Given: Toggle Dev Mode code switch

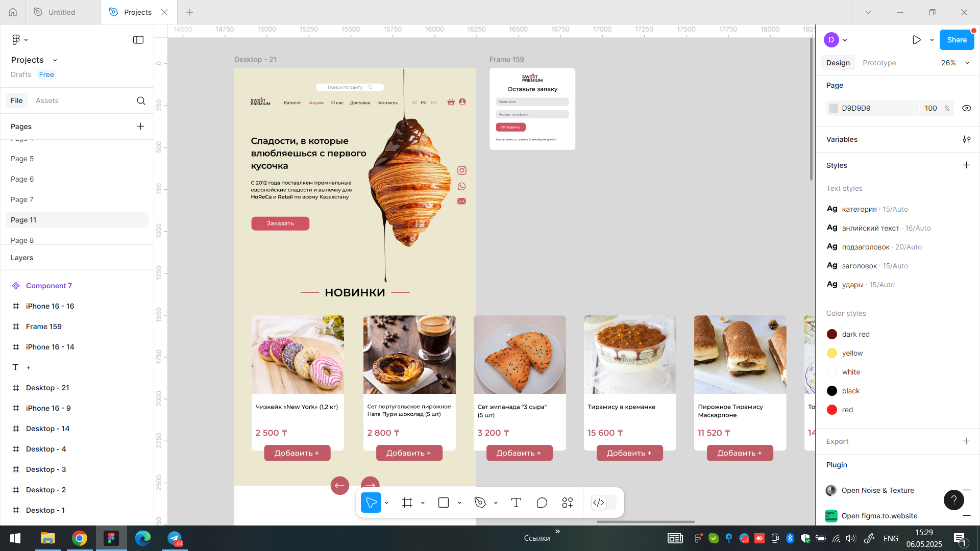Looking at the screenshot, I should pos(604,503).
